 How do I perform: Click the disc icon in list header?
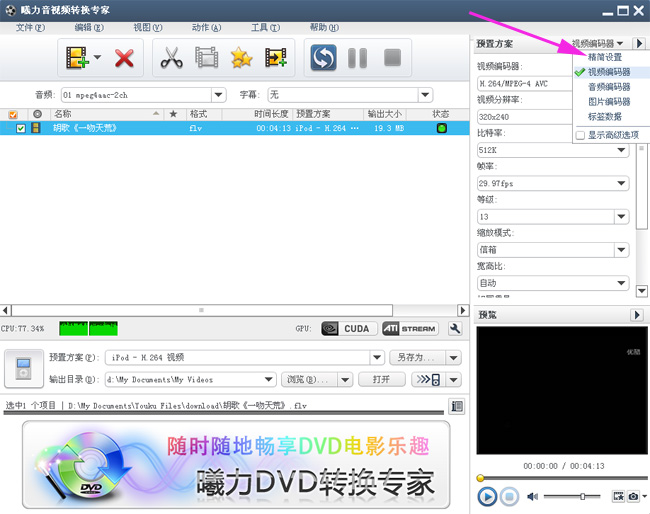pos(37,114)
